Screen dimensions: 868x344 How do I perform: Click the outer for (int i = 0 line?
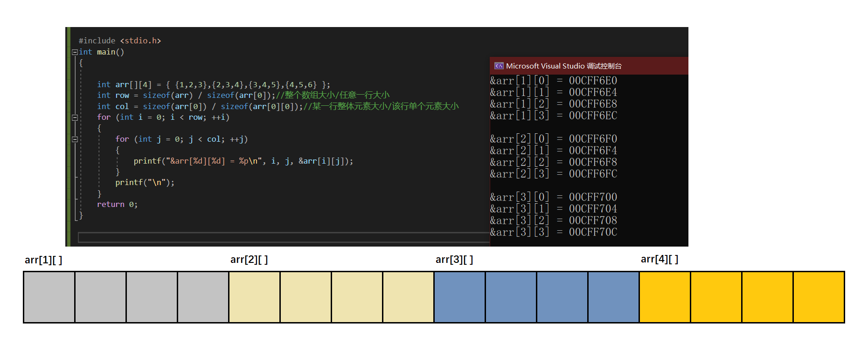(163, 117)
